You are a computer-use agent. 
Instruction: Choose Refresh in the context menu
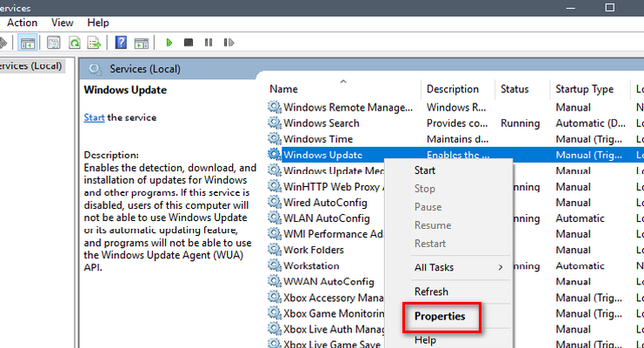431,291
